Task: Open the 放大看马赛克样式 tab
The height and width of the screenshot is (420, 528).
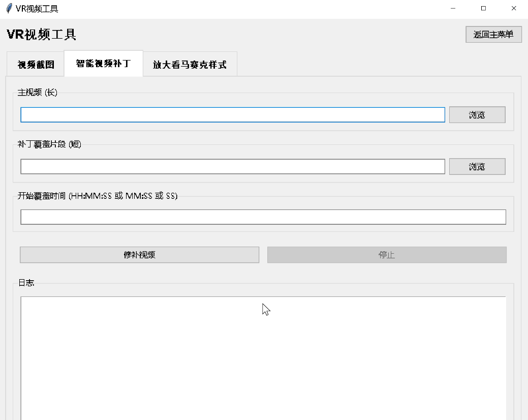Action: [190, 65]
